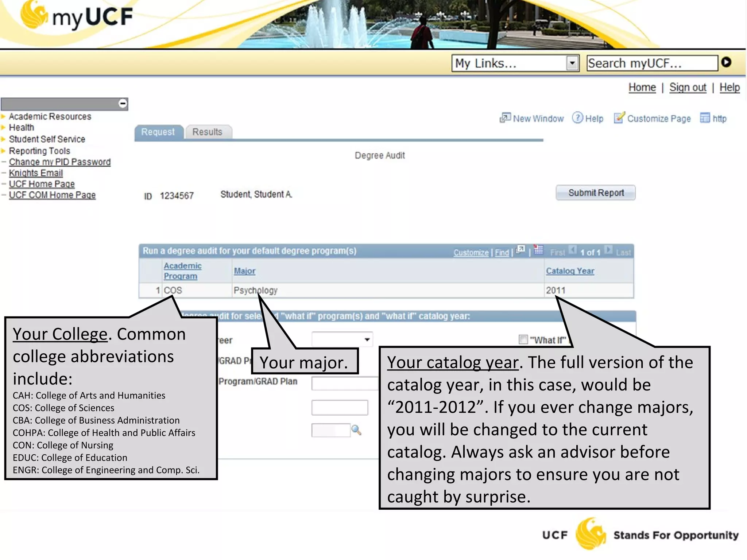
Task: Click the Customize Page pencil icon
Action: [x=619, y=118]
